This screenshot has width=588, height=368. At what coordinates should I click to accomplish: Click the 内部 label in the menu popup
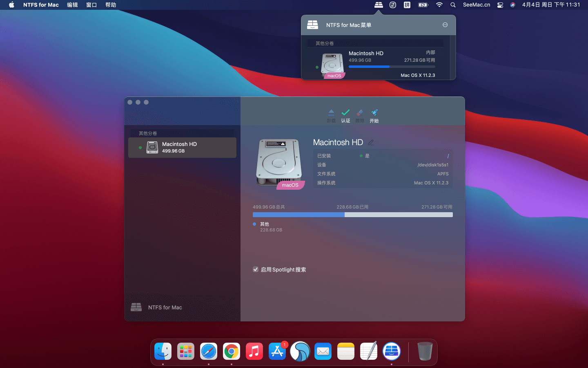pos(431,52)
